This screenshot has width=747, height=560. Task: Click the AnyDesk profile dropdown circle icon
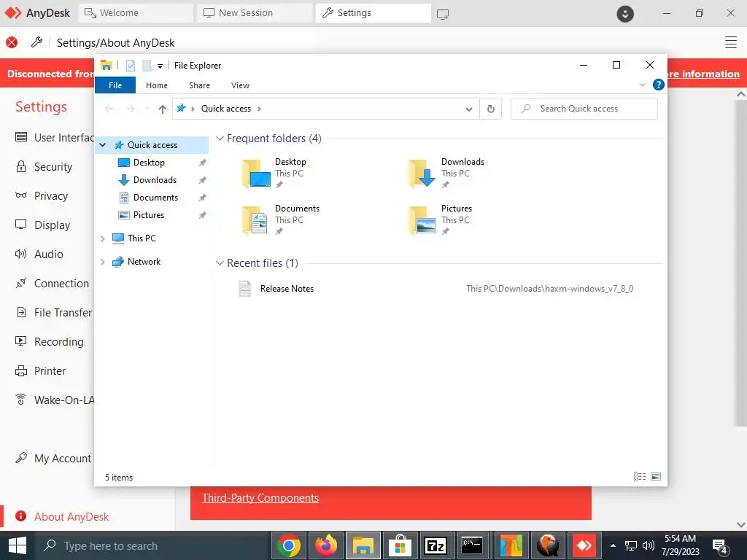625,14
